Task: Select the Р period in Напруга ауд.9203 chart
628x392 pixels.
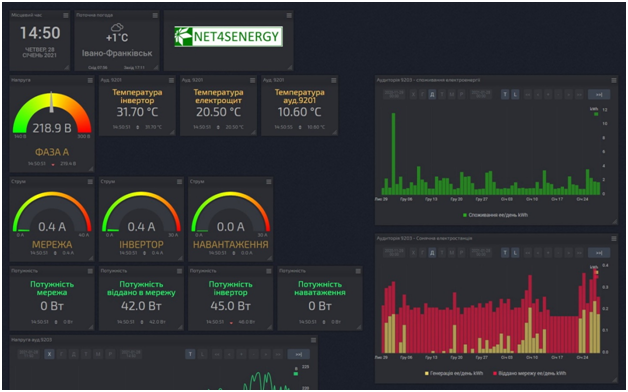Action: (x=111, y=354)
